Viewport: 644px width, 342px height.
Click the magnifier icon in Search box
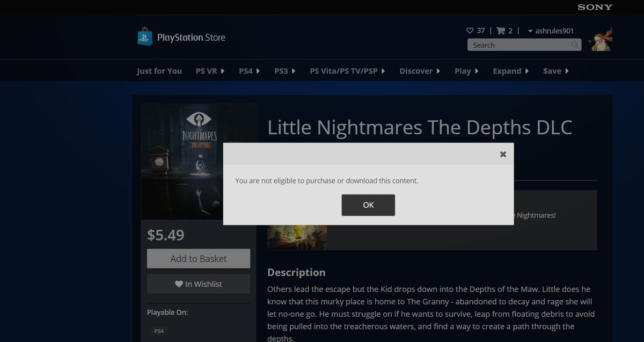tap(575, 45)
